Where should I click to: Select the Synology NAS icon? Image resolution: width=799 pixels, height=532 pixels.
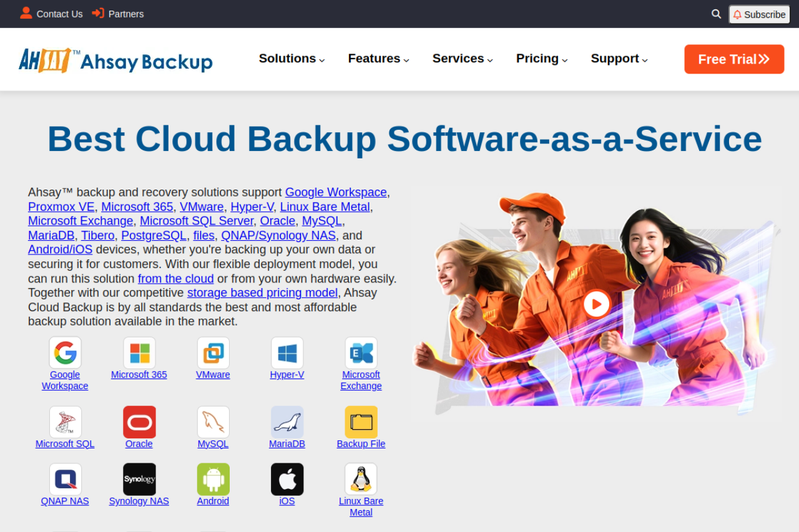[139, 479]
